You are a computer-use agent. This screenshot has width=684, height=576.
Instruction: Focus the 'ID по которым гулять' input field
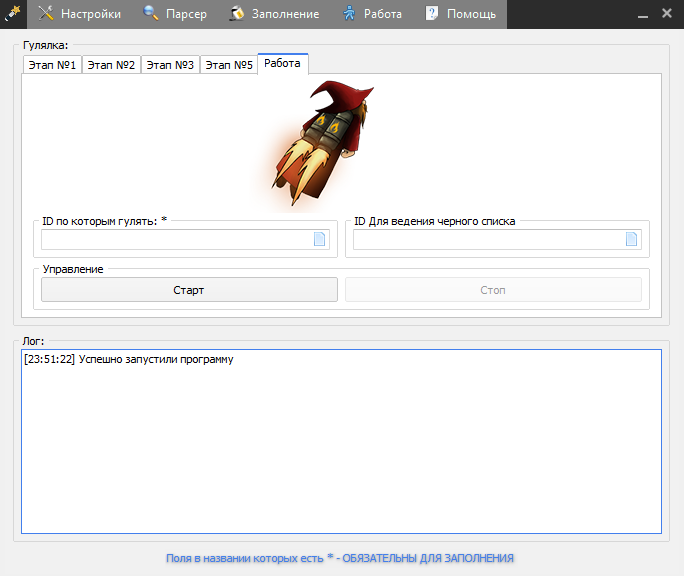(175, 239)
